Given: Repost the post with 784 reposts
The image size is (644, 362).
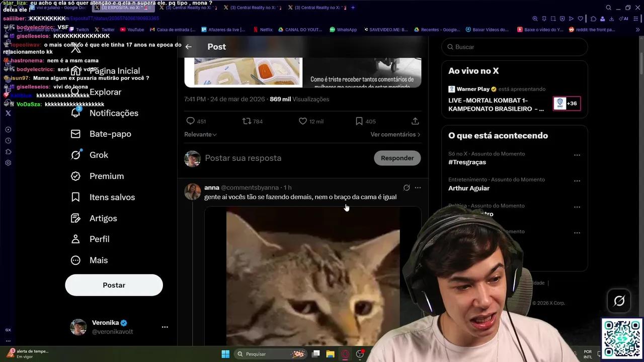Looking at the screenshot, I should (247, 121).
